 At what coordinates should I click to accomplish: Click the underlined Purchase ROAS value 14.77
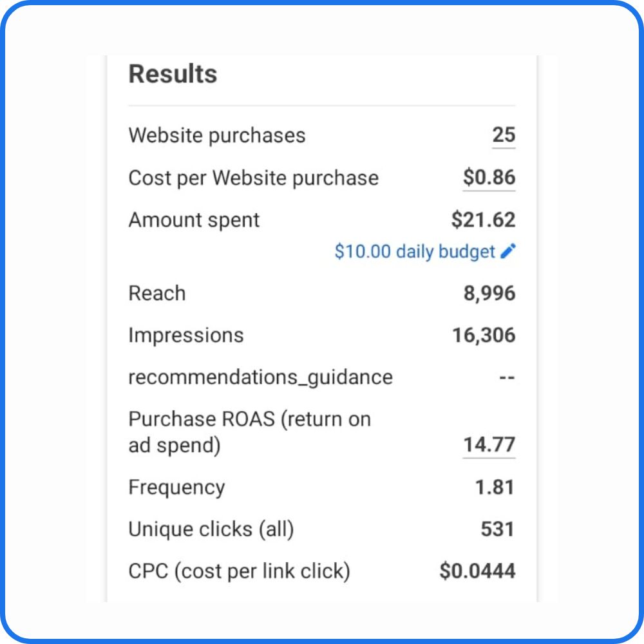pos(489,445)
